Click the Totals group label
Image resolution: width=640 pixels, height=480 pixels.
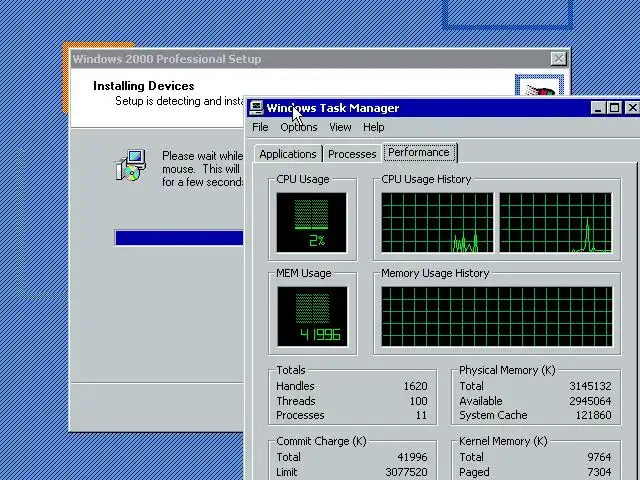pos(291,370)
